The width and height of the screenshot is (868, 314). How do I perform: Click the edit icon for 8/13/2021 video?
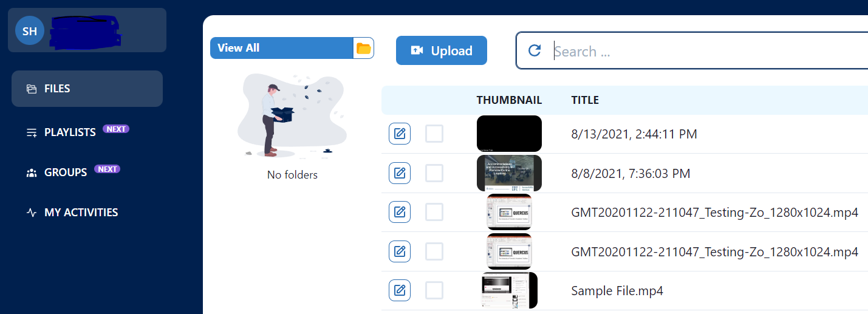pyautogui.click(x=400, y=134)
